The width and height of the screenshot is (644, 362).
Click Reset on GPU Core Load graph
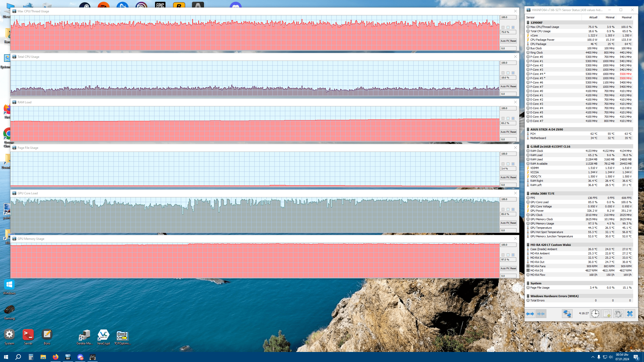(x=513, y=223)
